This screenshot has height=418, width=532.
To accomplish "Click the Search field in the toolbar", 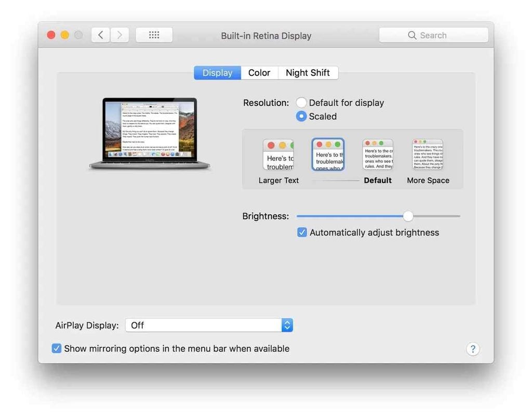I will coord(433,35).
